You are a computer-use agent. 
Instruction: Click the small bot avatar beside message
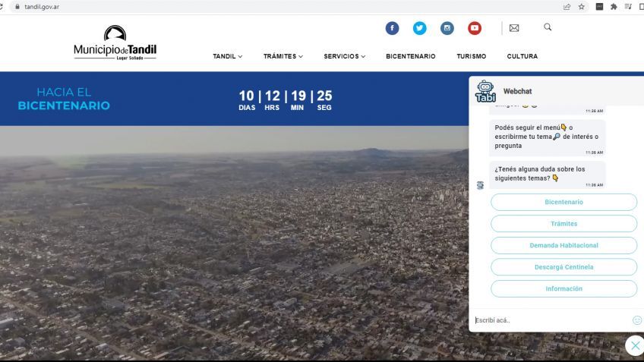coord(480,185)
